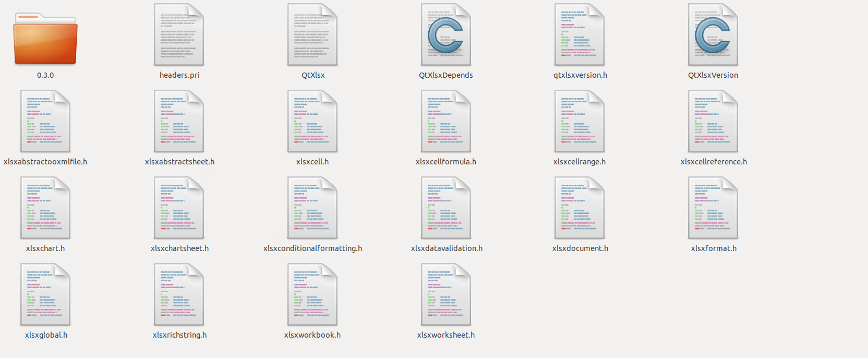Select the QtXlsxDepends C file icon
The width and height of the screenshot is (868, 358).
coord(446,34)
